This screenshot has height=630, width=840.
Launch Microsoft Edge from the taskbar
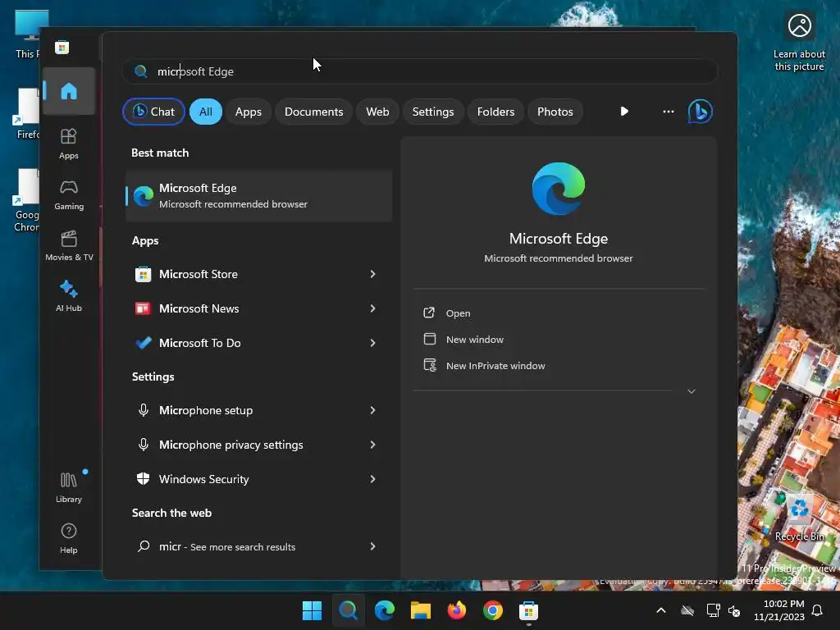click(x=384, y=610)
